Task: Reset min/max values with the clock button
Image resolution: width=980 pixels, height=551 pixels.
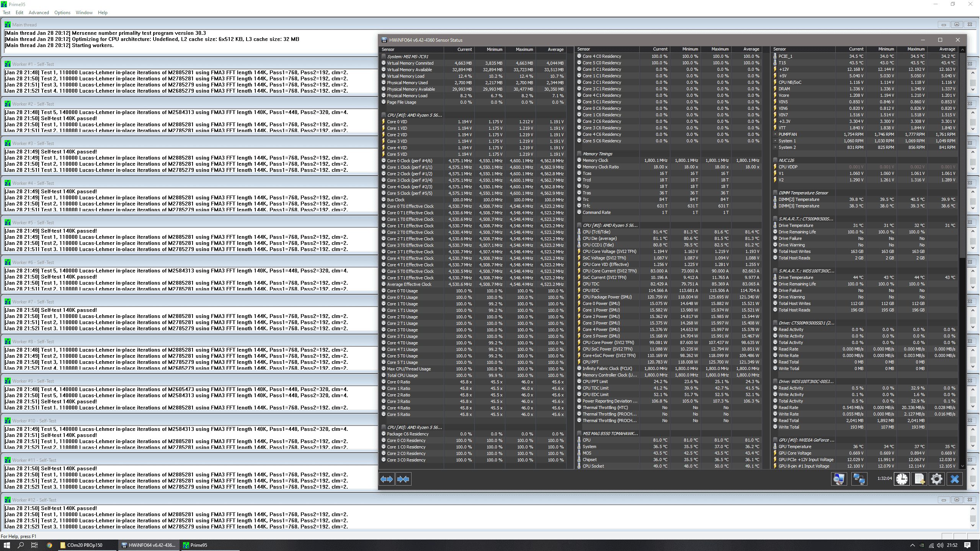Action: point(902,479)
